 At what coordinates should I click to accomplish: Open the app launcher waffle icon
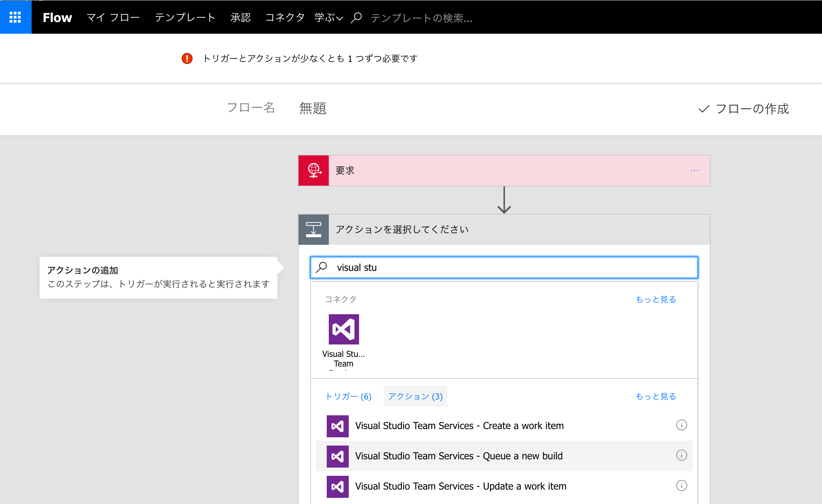[x=15, y=17]
